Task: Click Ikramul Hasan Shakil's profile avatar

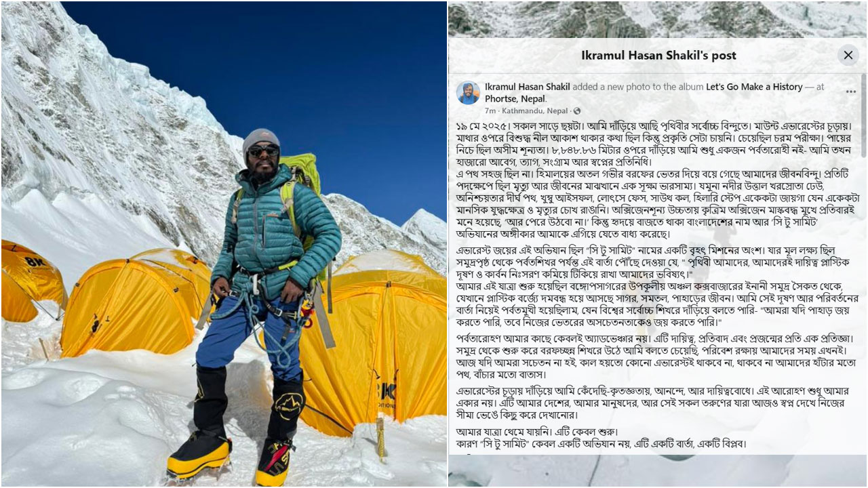Action: click(x=468, y=93)
